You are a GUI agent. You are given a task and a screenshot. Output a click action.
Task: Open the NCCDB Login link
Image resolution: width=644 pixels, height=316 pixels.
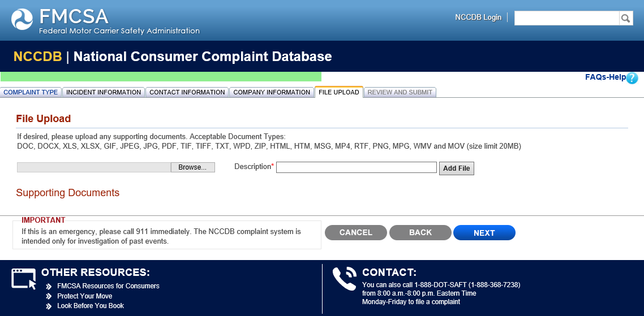478,17
